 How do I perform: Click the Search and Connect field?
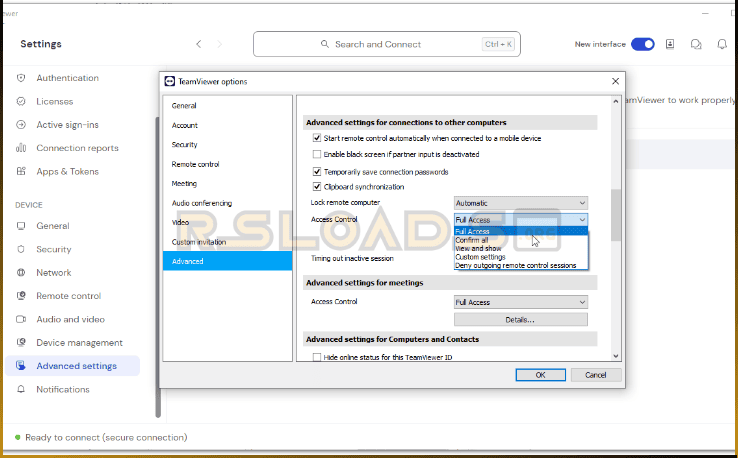tap(387, 44)
